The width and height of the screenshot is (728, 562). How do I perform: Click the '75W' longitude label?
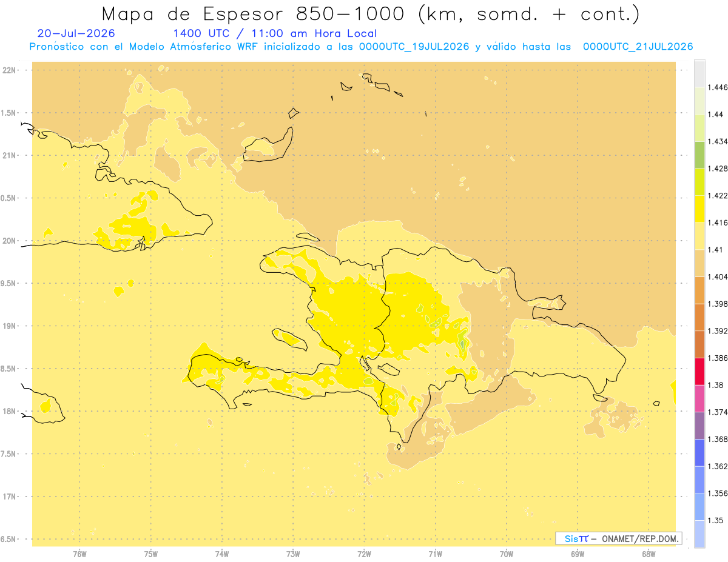(150, 554)
